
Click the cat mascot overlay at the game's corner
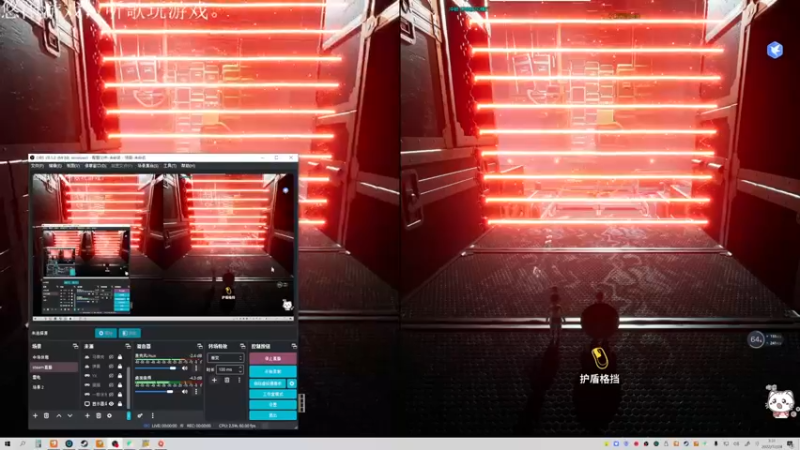781,402
